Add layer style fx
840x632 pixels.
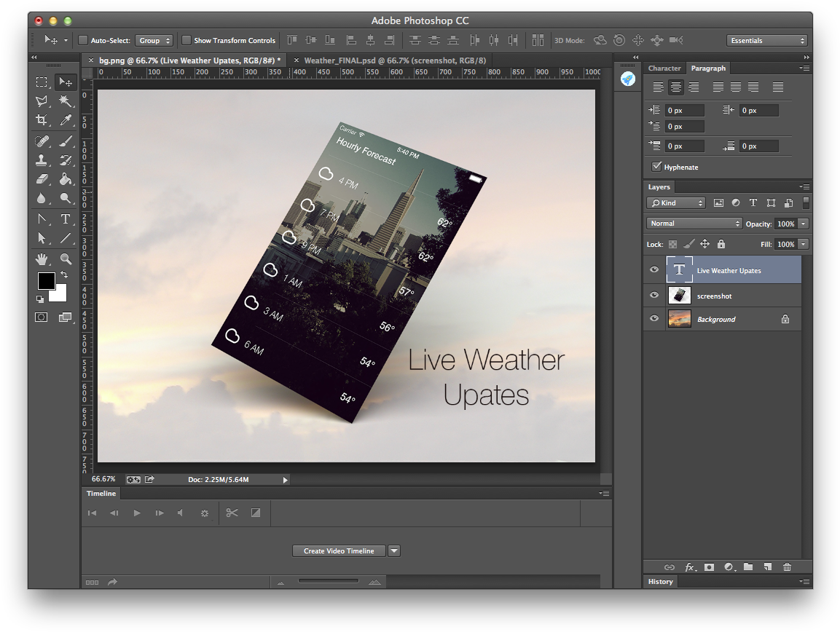click(690, 566)
